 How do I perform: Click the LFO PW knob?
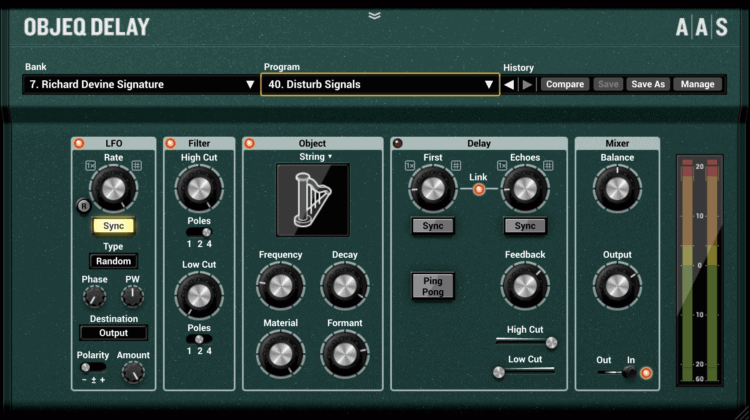point(132,297)
